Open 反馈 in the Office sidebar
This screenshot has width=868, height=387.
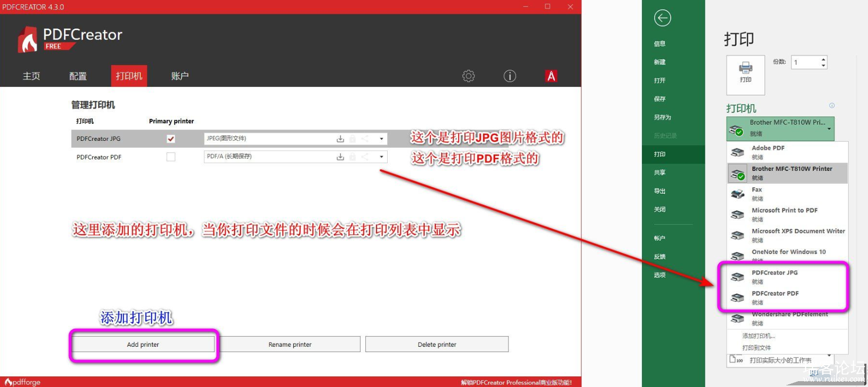click(660, 257)
